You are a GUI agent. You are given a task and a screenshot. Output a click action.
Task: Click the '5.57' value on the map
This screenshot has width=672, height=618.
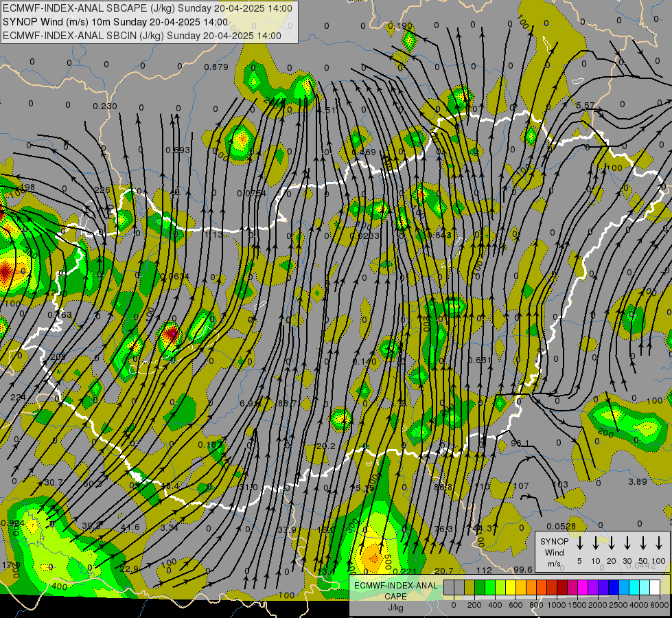586,106
